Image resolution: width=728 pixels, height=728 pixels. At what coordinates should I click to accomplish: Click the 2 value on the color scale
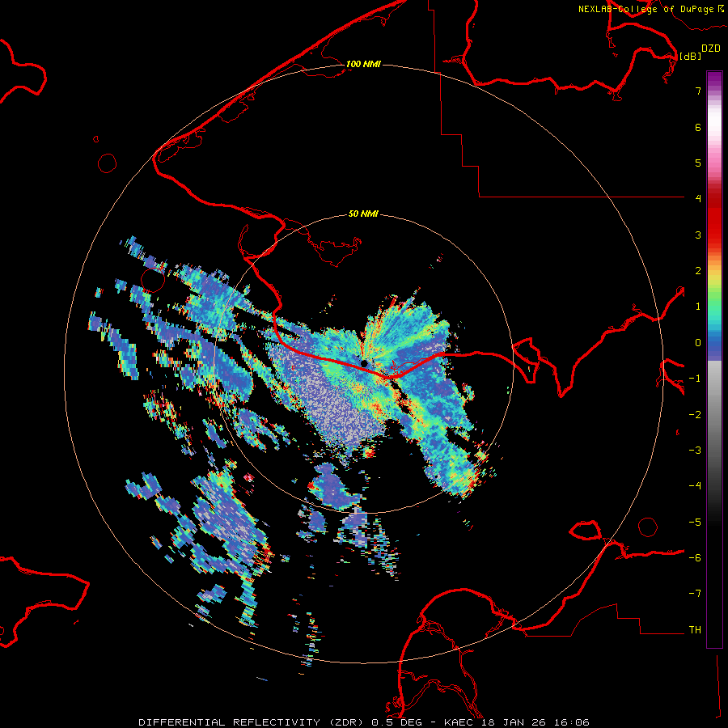698,271
